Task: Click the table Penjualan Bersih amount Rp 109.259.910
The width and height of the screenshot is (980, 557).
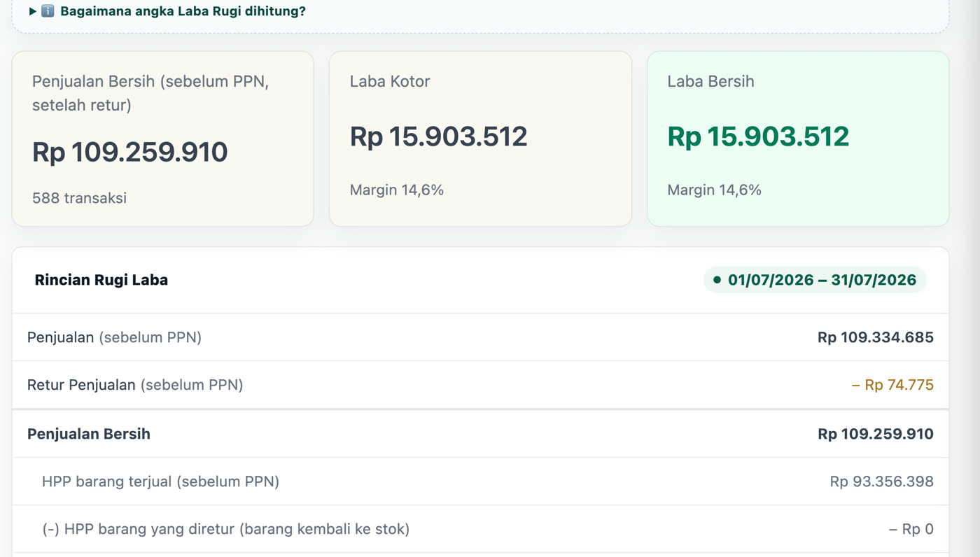Action: [x=875, y=434]
